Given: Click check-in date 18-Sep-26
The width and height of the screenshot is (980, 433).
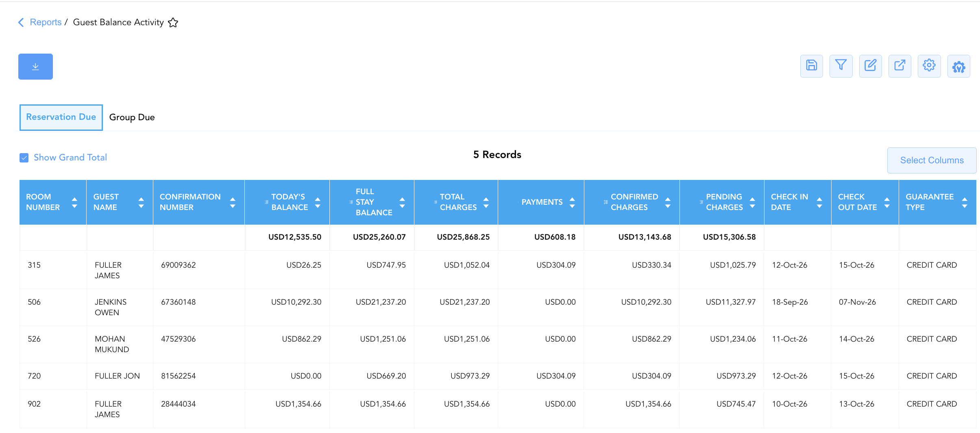Looking at the screenshot, I should (790, 302).
